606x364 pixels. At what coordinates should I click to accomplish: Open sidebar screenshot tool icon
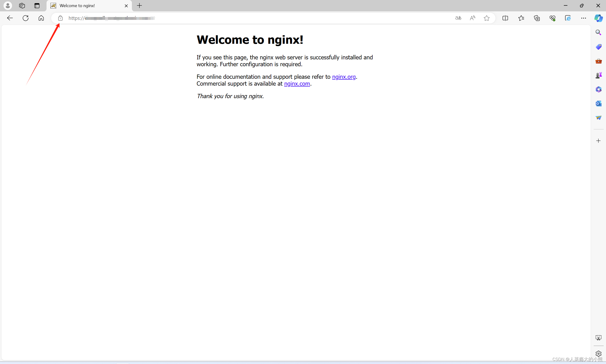[598, 338]
